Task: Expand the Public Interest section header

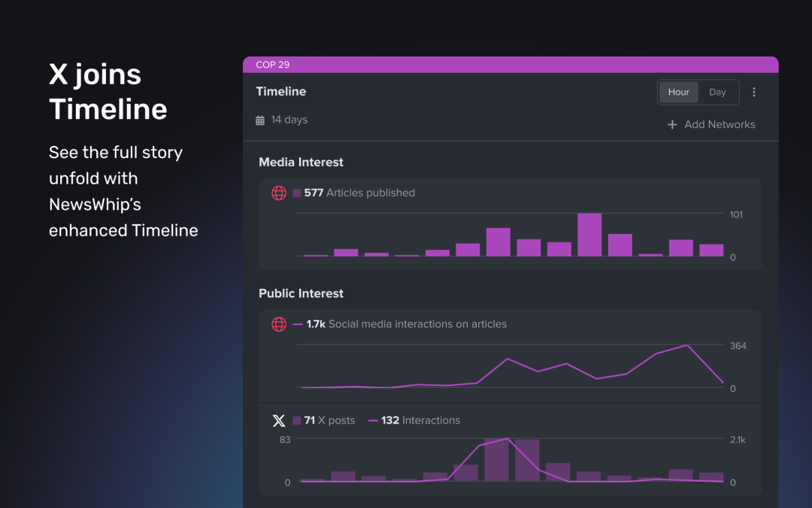Action: [301, 294]
